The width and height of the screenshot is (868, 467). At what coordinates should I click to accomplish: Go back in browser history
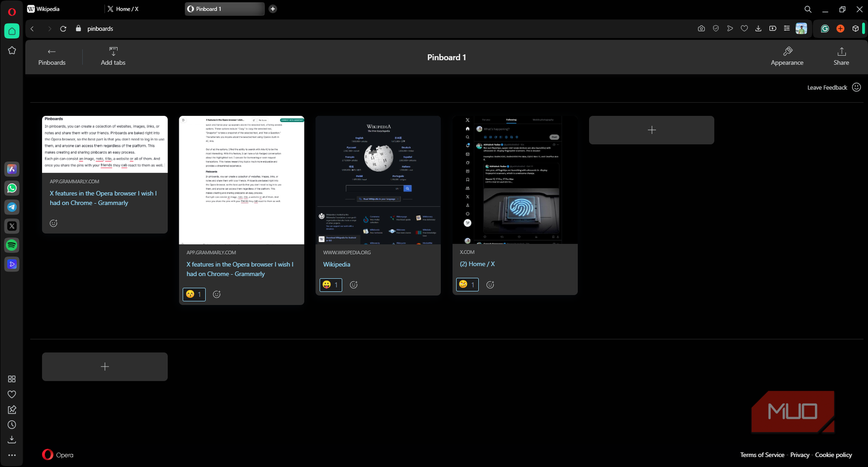[33, 28]
